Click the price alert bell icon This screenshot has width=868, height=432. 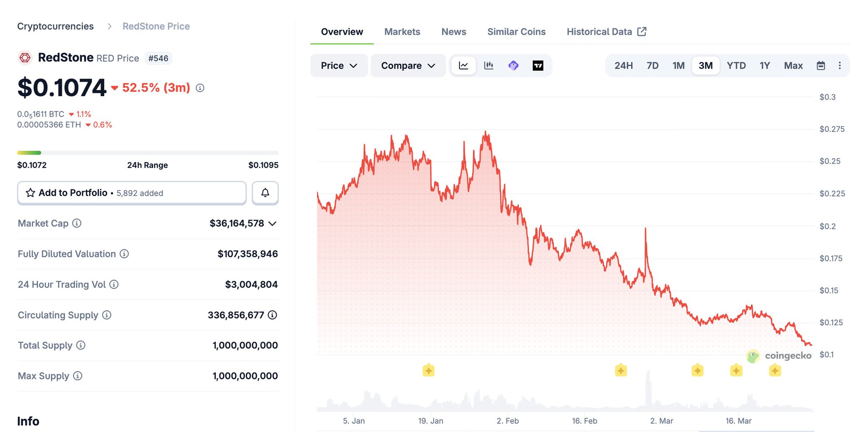point(265,193)
